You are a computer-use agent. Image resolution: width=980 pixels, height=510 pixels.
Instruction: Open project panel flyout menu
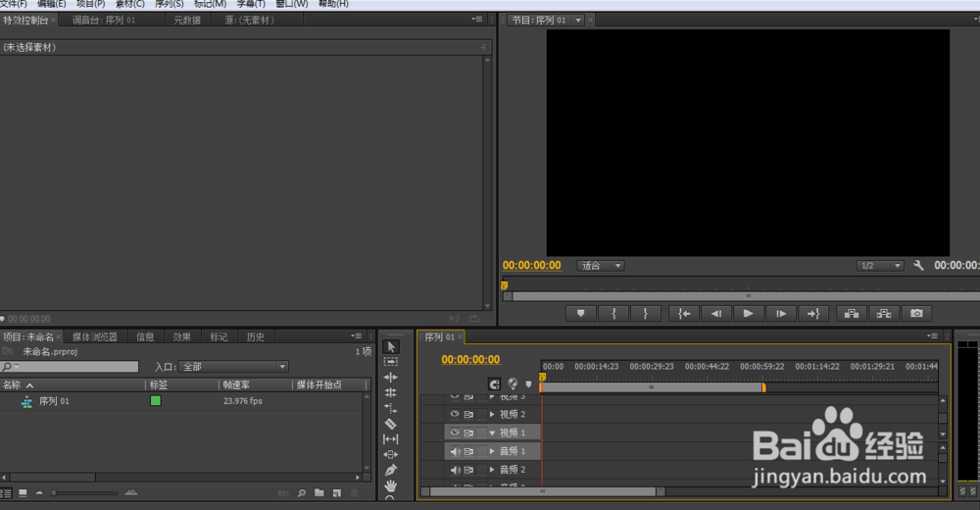(x=357, y=336)
